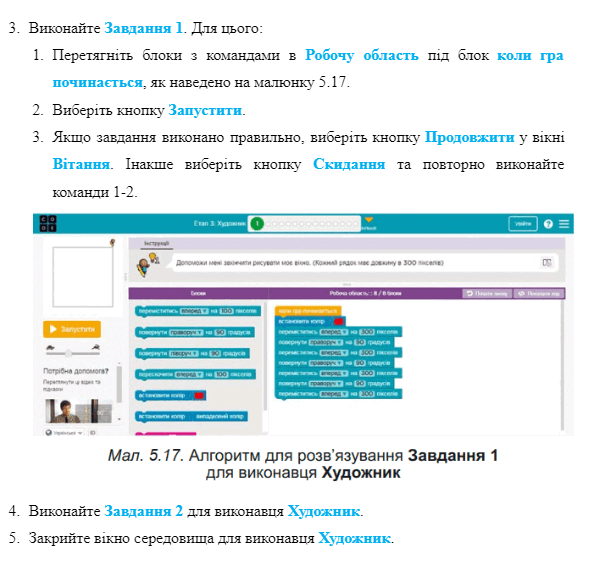The width and height of the screenshot is (590, 566).
Task: Click the turtle slow-speed icon
Action: [50, 347]
